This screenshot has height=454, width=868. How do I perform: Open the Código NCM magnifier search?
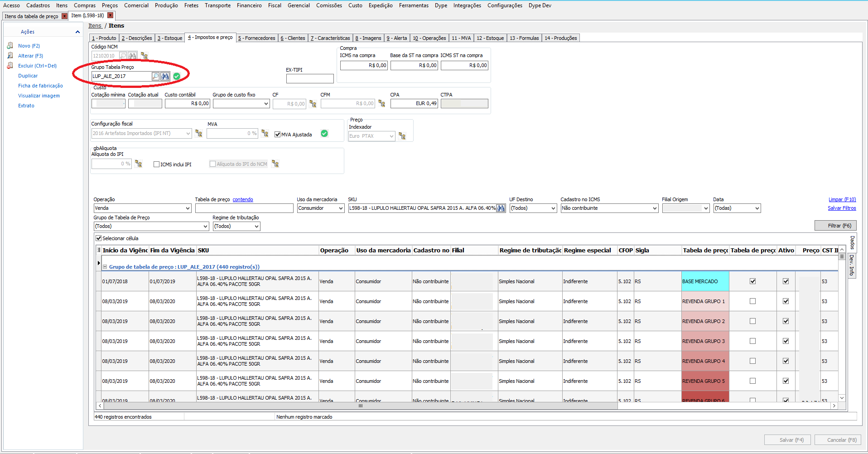[123, 56]
